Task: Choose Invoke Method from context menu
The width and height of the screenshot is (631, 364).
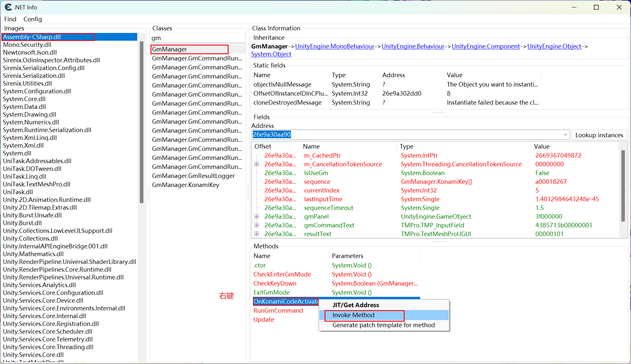Action: [353, 315]
